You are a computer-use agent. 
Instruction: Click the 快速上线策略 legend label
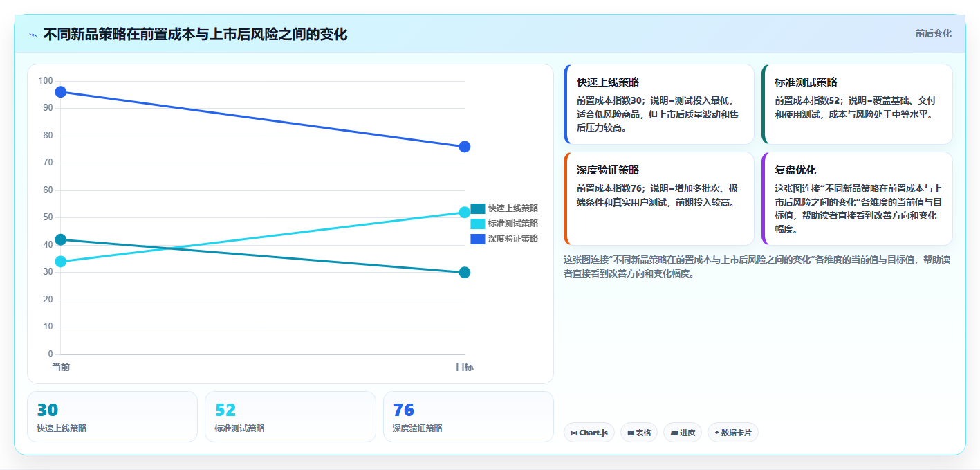513,208
